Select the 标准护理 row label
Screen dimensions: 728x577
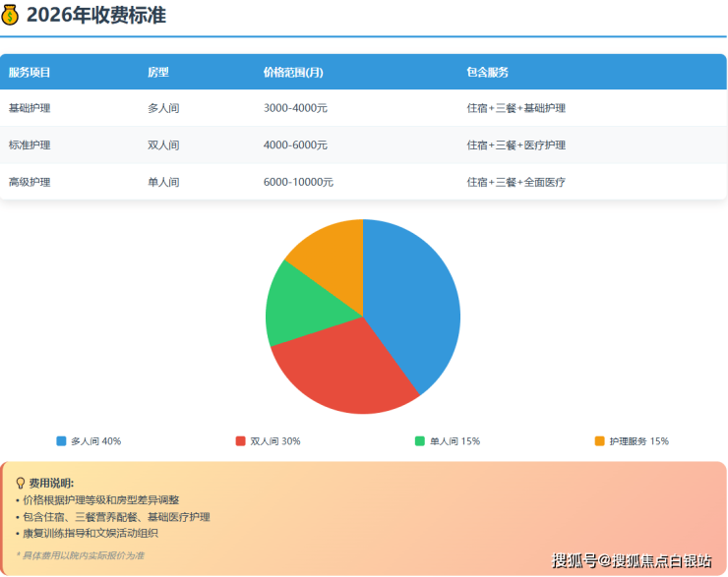coord(30,145)
